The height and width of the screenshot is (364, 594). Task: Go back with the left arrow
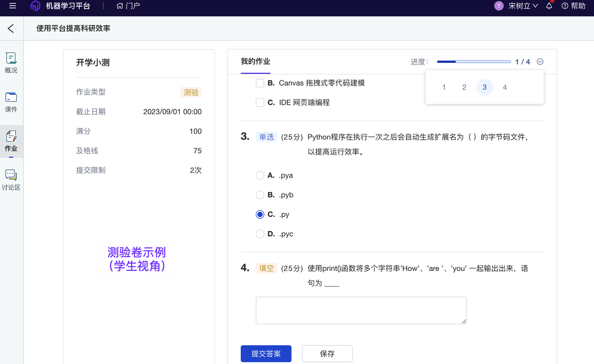tap(11, 28)
